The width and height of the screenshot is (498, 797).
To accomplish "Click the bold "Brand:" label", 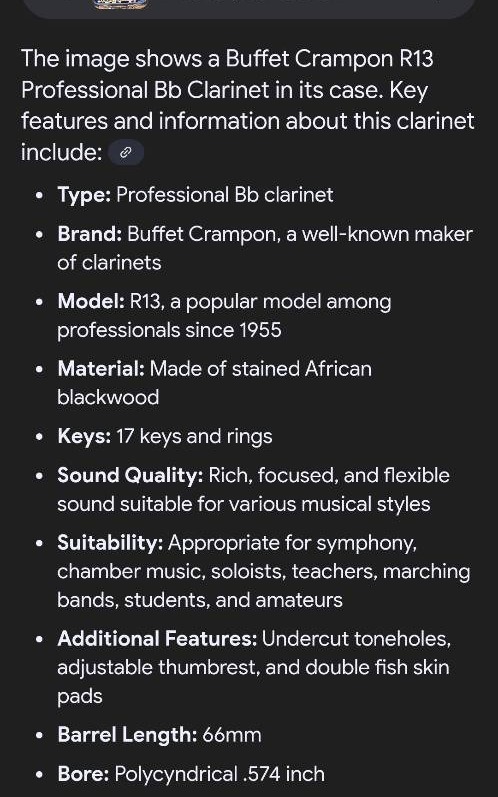I will pyautogui.click(x=89, y=234).
